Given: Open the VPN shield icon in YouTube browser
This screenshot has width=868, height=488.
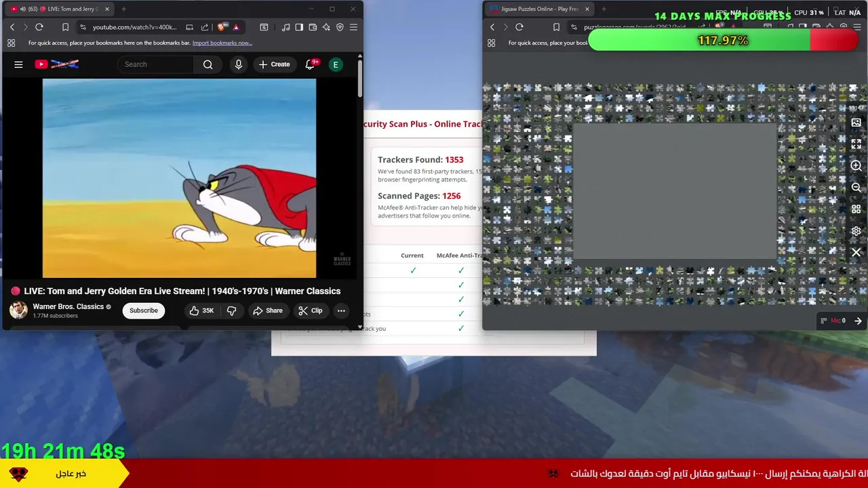Looking at the screenshot, I should (340, 27).
